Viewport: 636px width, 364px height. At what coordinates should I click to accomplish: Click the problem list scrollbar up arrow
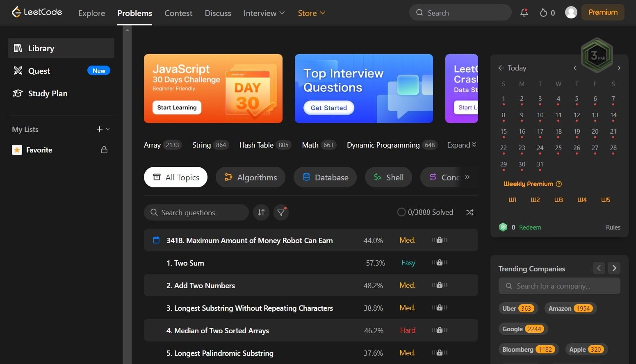127,30
